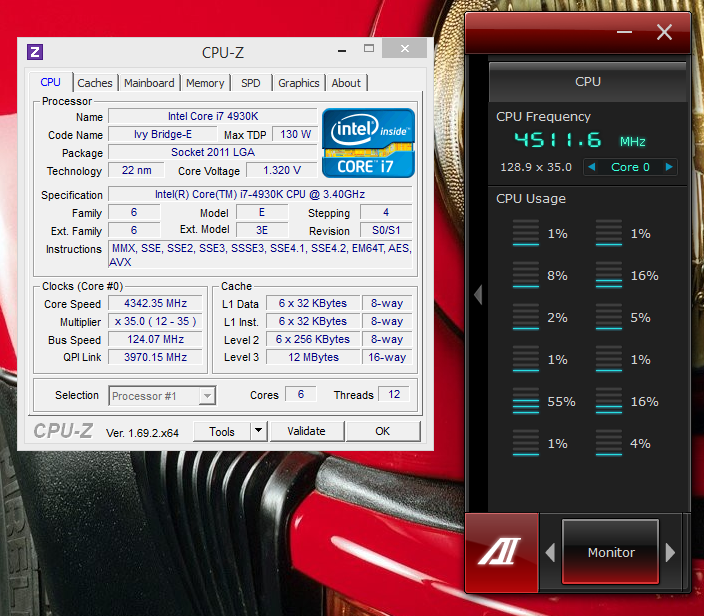Viewport: 704px width, 616px height.
Task: Click the 5% CPU usage bar
Action: [x=609, y=317]
